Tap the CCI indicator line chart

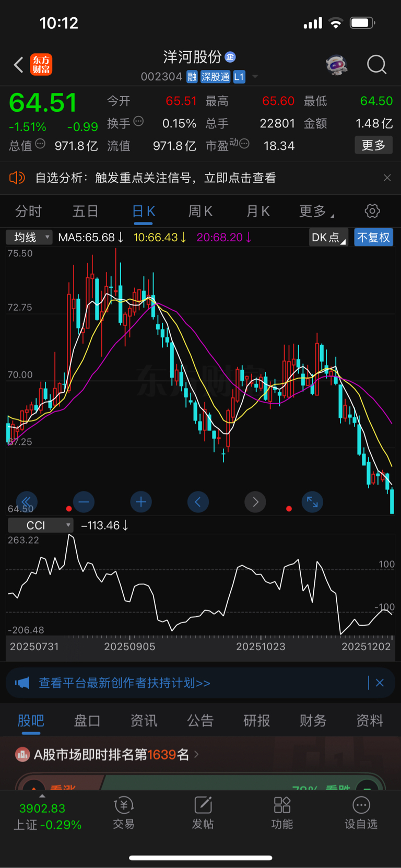pos(200,585)
